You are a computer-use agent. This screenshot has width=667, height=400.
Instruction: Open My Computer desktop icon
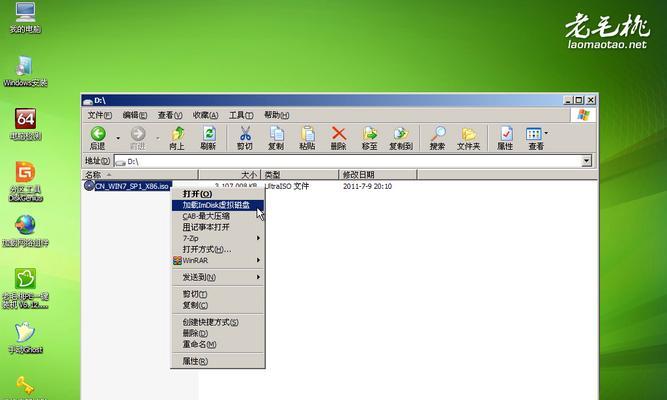(25, 12)
